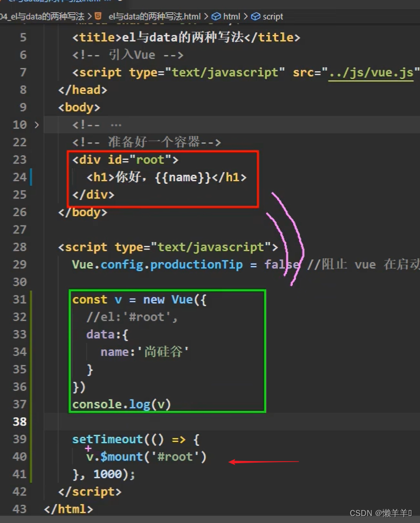420x523 pixels.
Task: Click productionTip on line 29
Action: click(x=196, y=265)
